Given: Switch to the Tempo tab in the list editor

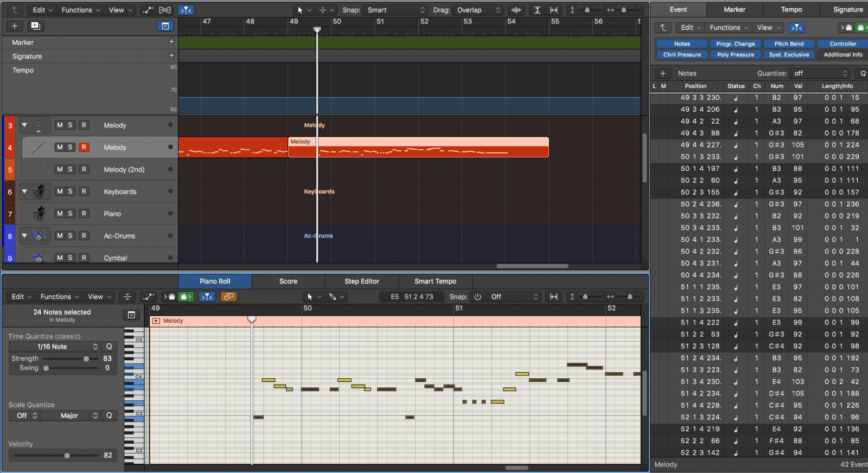Looking at the screenshot, I should (x=791, y=9).
